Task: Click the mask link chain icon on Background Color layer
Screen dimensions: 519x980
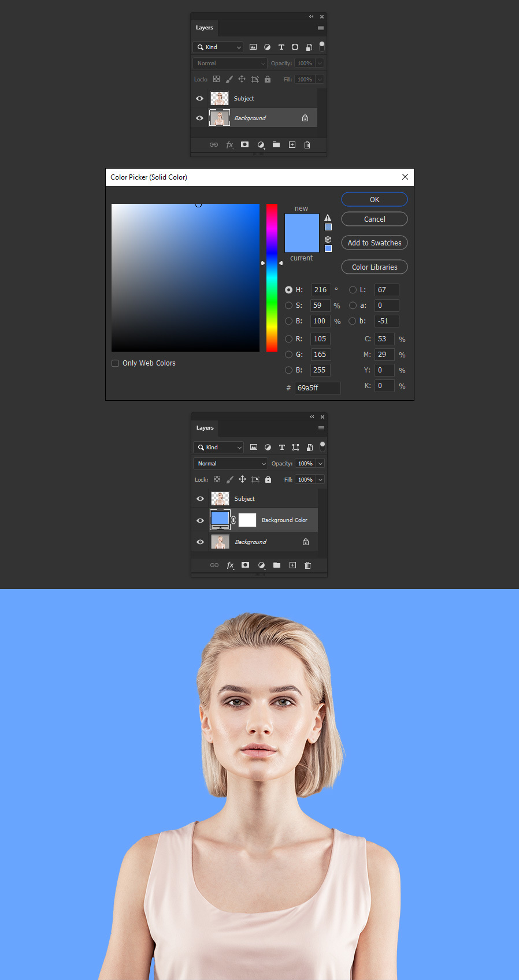Action: point(233,520)
